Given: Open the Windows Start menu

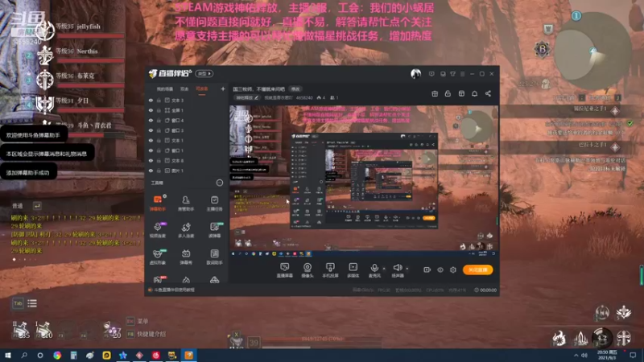Looking at the screenshot, I should tap(8, 356).
